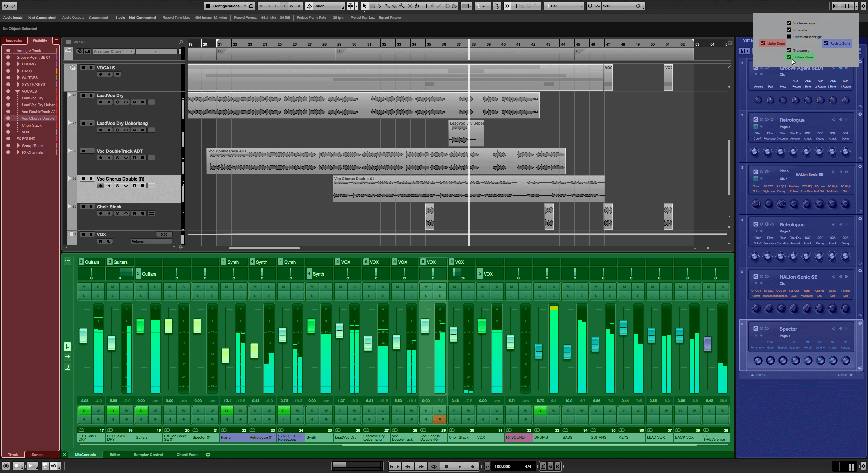Collapse the VOCALS folder in Visibility list
The width and height of the screenshot is (868, 473).
tap(18, 91)
